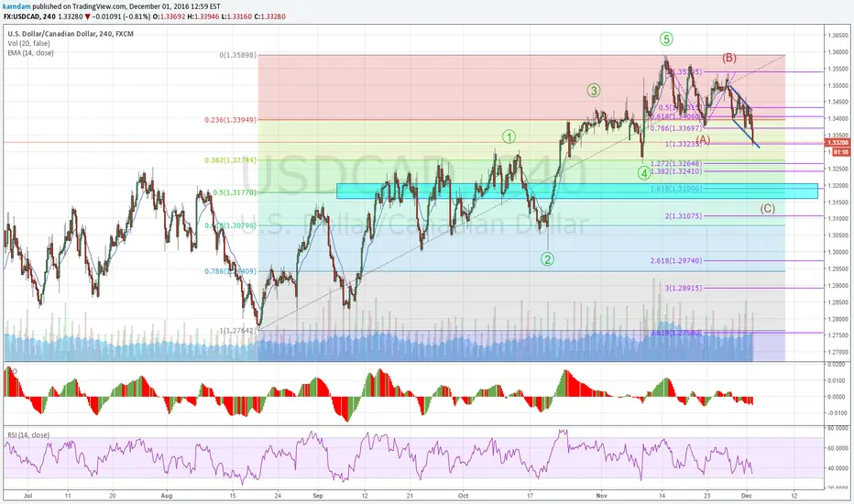Click the 01:10 bar countdown tag
Screen dimensions: 854x504
coord(841,152)
